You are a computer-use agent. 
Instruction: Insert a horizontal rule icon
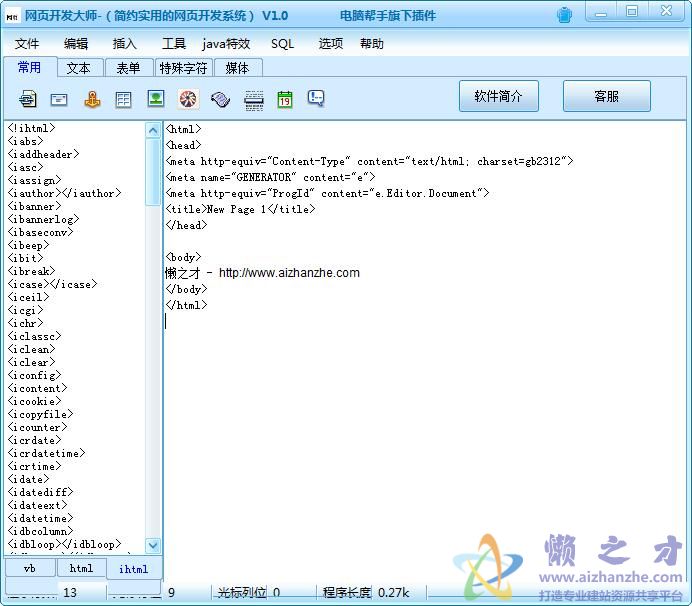(254, 100)
